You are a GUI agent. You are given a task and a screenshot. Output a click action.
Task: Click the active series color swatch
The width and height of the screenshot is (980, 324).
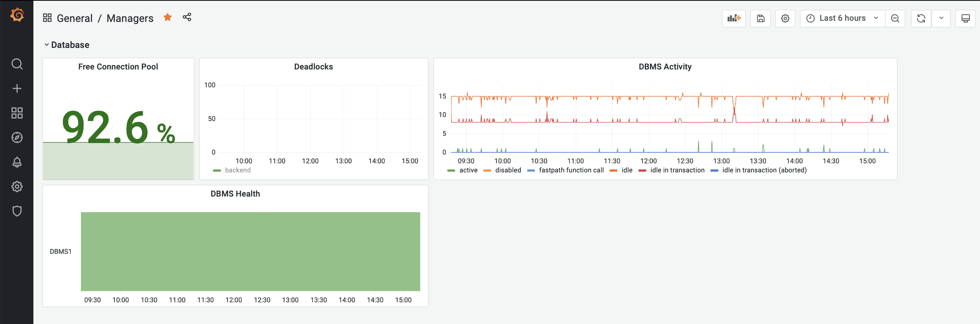(x=451, y=171)
